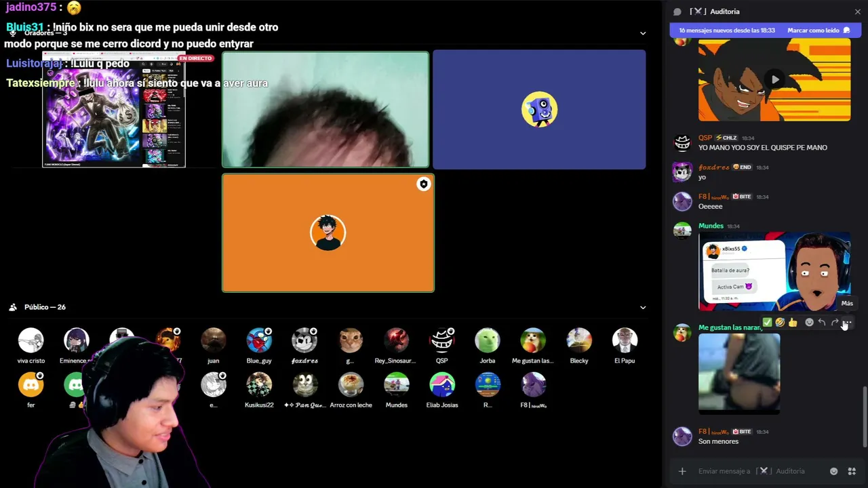Open foxdres's audience avatar
Viewport: 868px width, 488px height.
(304, 340)
